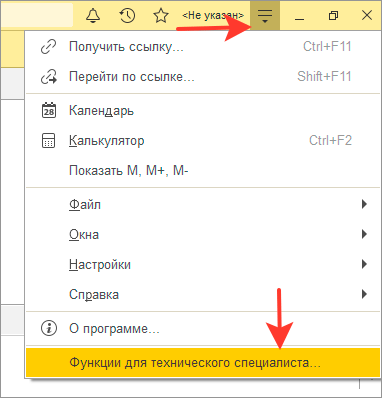Open О программе... dialog
The width and height of the screenshot is (382, 398).
pyautogui.click(x=203, y=328)
